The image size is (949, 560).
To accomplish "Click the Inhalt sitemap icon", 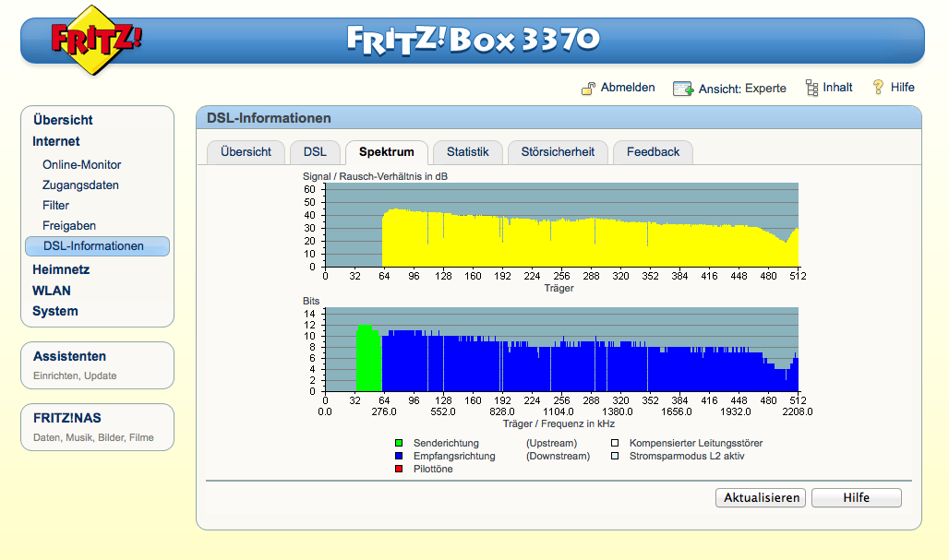I will pyautogui.click(x=811, y=88).
